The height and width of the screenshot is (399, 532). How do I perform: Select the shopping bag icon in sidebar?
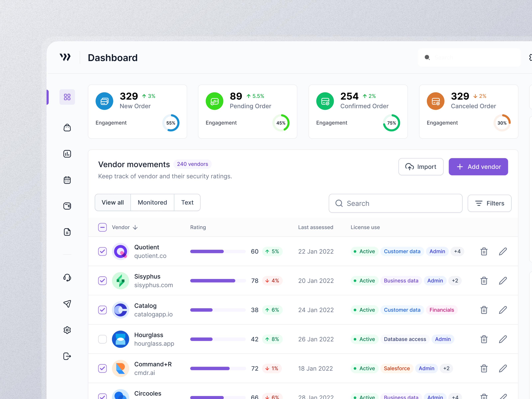pyautogui.click(x=67, y=128)
